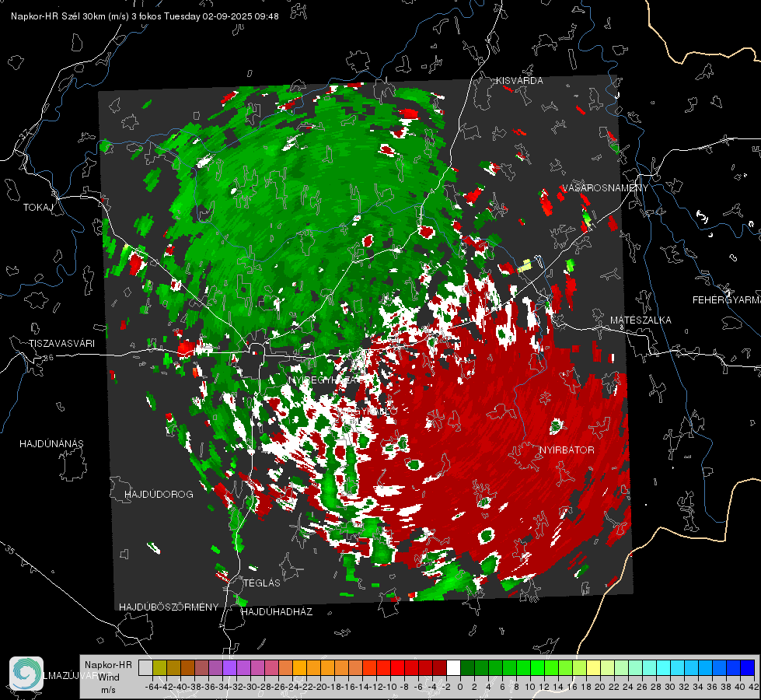Click road number 36 near Tiszavasvári

48,358
